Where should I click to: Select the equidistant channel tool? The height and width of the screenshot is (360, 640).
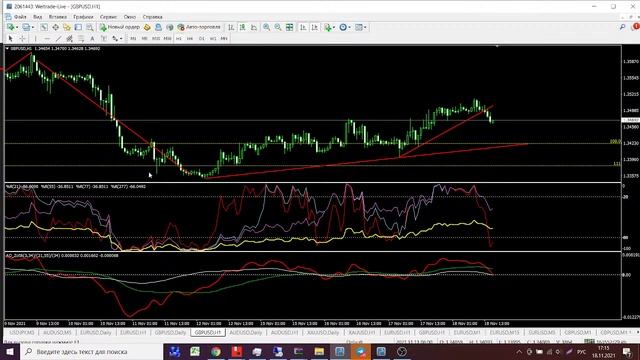coord(69,38)
